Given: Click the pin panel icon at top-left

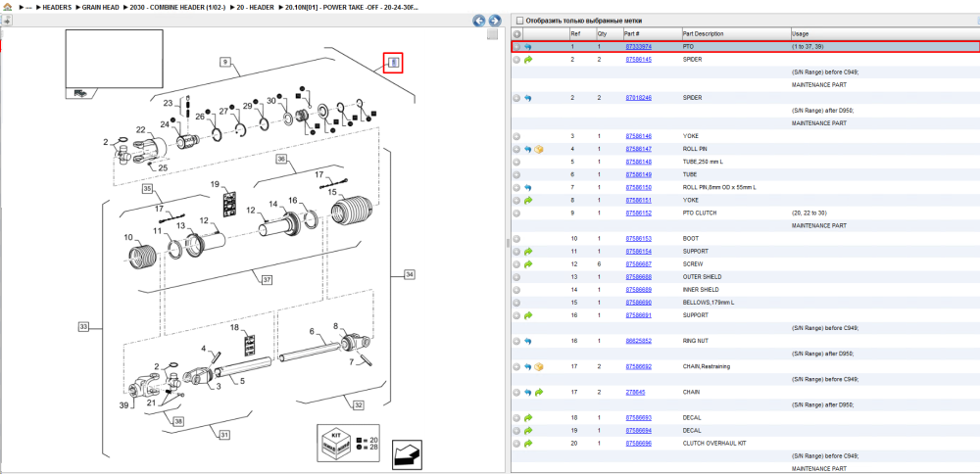Looking at the screenshot, I should tap(6, 21).
